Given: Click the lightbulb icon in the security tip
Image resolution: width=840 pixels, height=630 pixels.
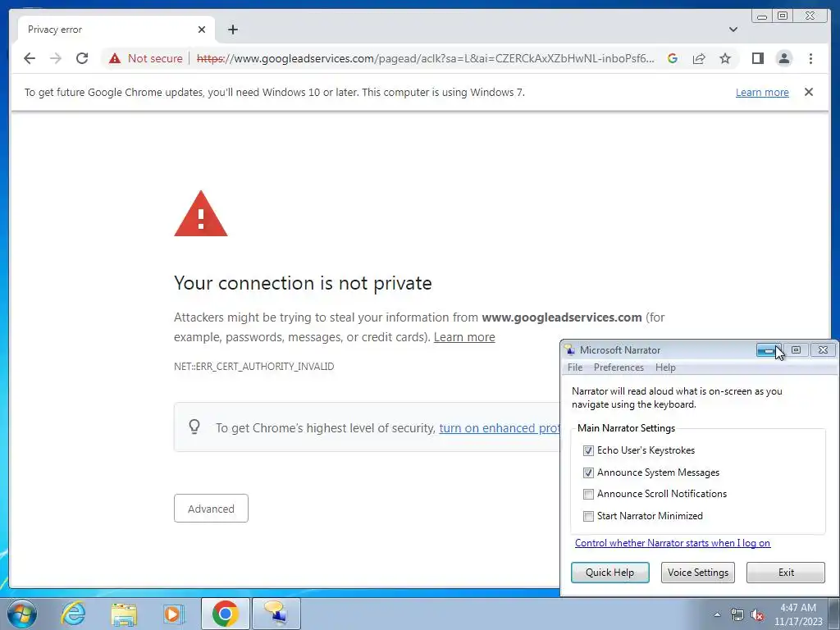Looking at the screenshot, I should [x=194, y=427].
